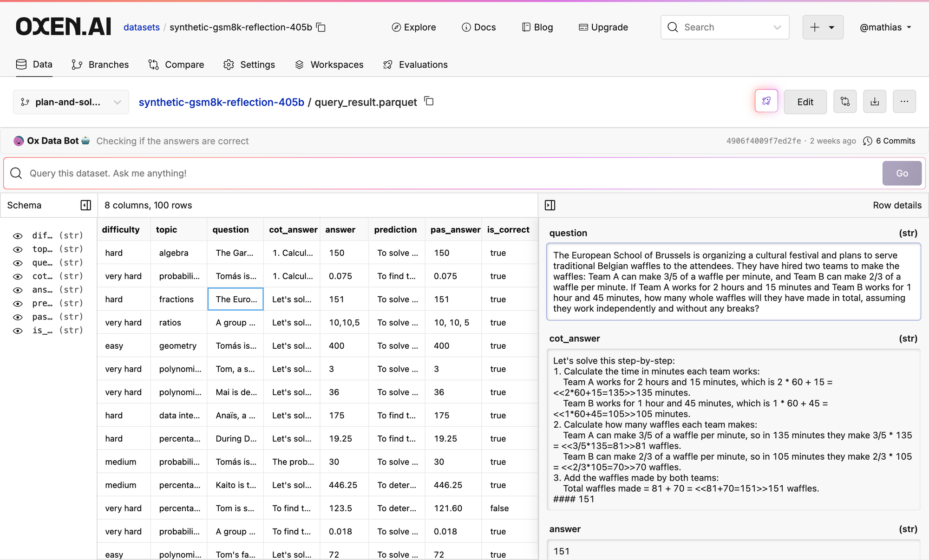Open the @mathias account menu
This screenshot has height=560, width=929.
coord(885,27)
